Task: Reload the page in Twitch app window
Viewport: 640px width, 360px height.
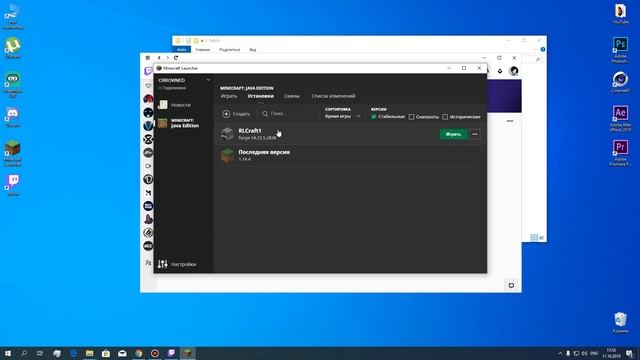Action: click(176, 58)
